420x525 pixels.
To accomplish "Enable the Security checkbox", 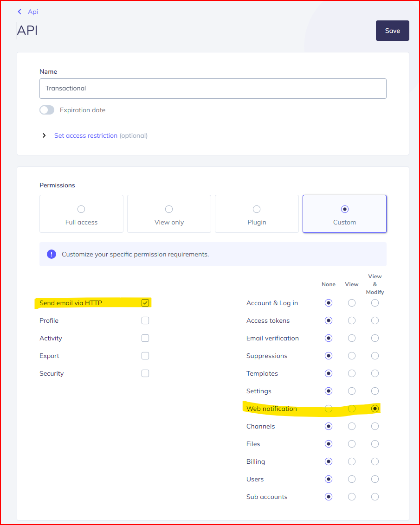I will [x=145, y=373].
